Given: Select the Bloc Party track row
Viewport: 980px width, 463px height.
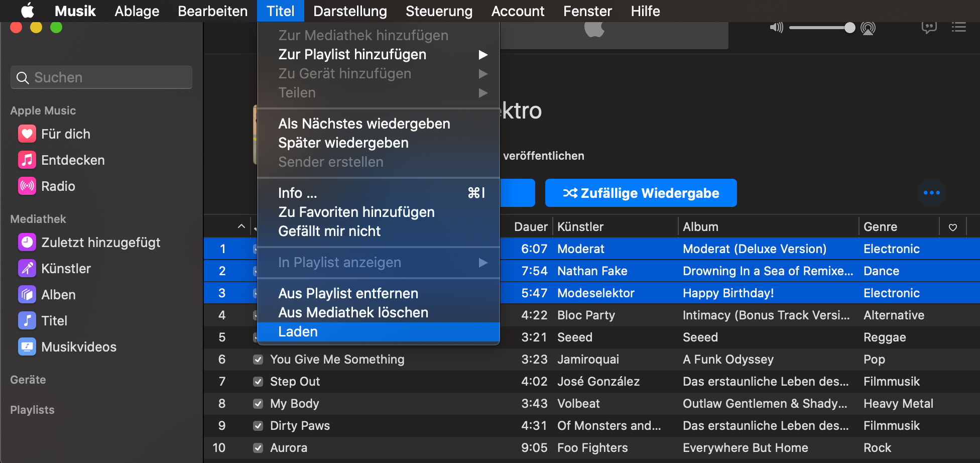Looking at the screenshot, I should point(592,315).
